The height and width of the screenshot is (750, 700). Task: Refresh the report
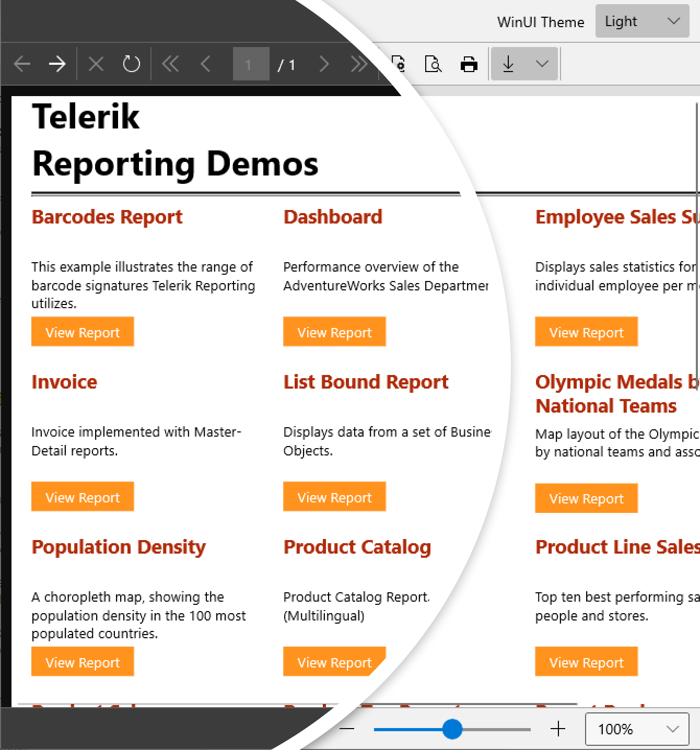pyautogui.click(x=131, y=64)
